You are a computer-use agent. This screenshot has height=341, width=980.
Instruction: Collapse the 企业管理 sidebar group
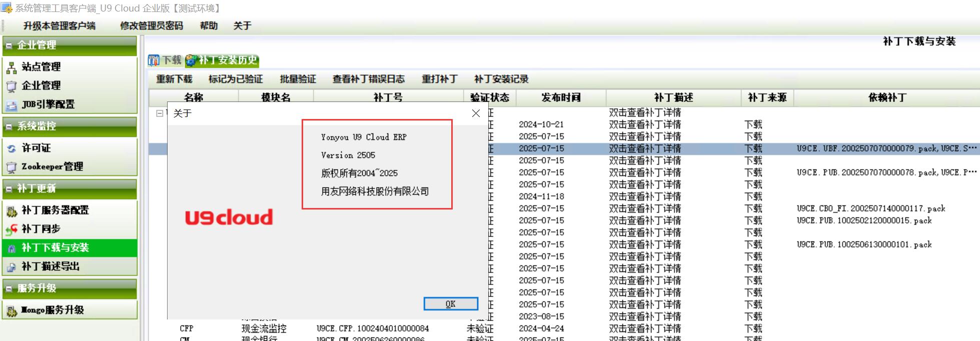(9, 46)
